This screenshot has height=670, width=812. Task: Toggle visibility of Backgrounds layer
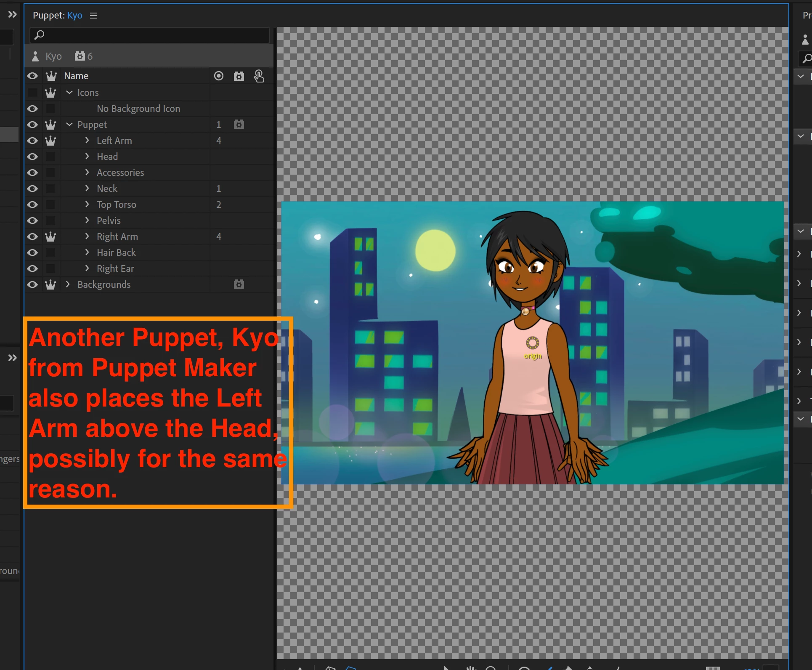click(x=32, y=284)
